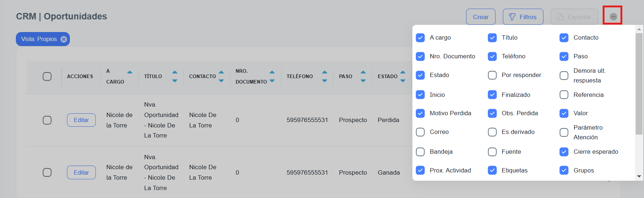The image size is (644, 198).
Task: Remove the Vista: Propios filter chip
Action: point(64,39)
